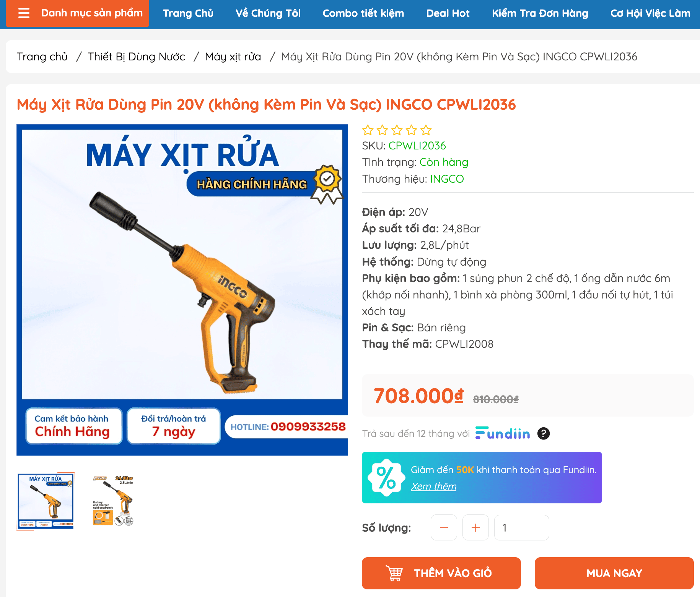The width and height of the screenshot is (700, 597).
Task: Focus the quantity input field
Action: 521,527
